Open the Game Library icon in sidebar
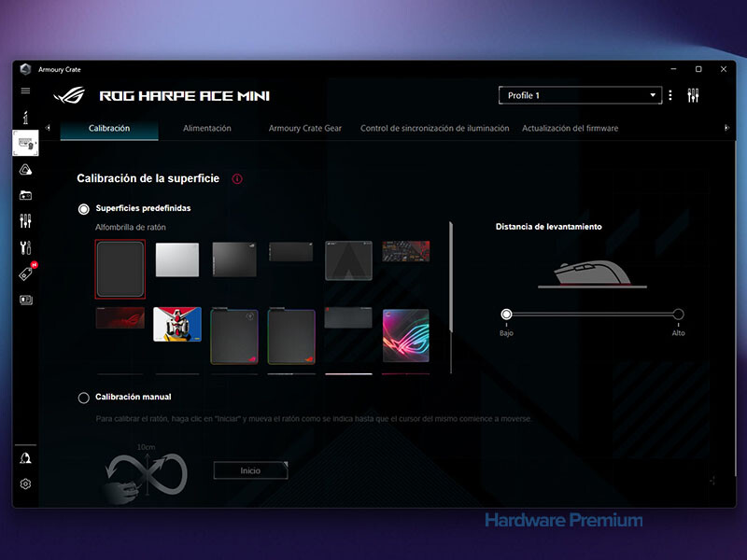Screen dimensions: 747x560 [26, 195]
